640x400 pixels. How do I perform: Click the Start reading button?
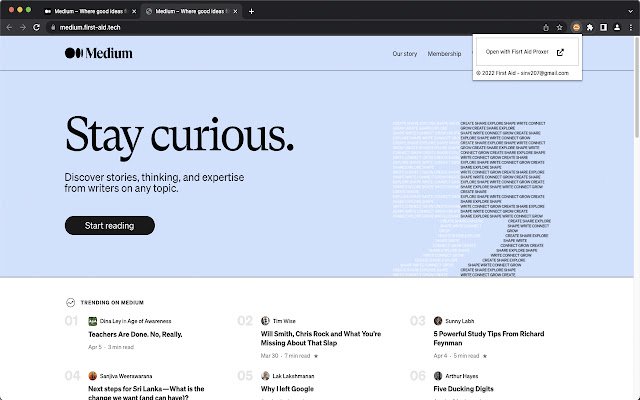pos(109,225)
